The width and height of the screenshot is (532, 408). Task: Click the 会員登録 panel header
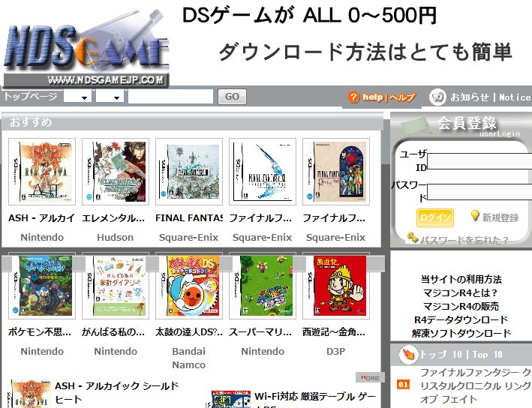point(467,123)
